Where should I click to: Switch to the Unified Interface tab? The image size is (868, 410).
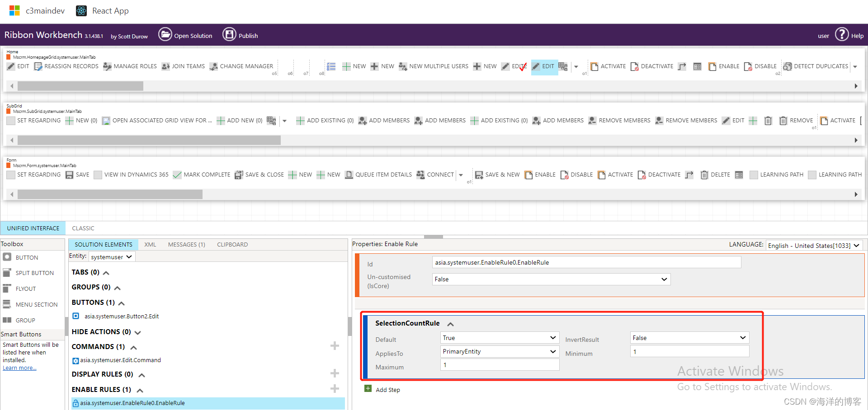click(33, 228)
